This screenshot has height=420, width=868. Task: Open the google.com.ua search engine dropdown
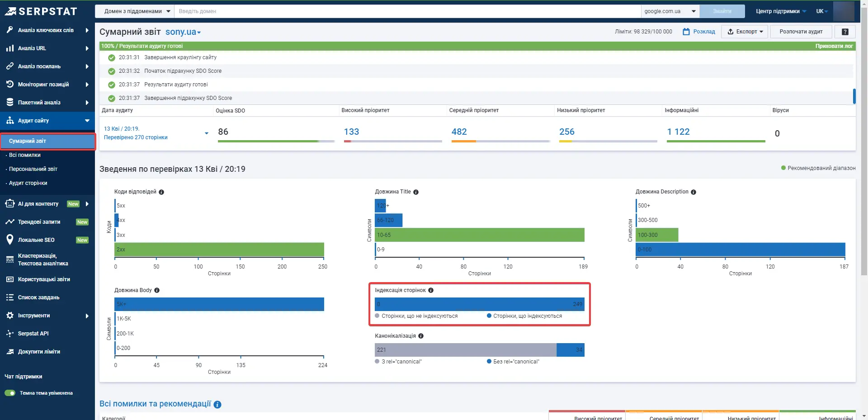[x=670, y=11]
